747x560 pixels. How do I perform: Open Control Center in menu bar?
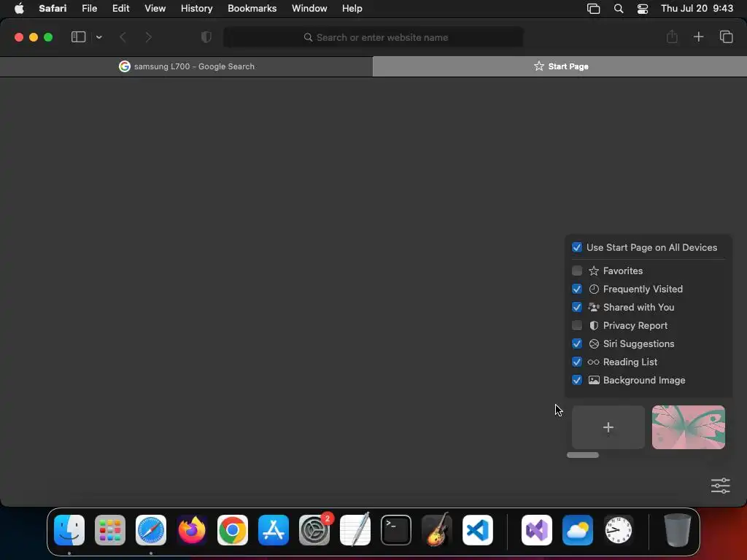[643, 9]
